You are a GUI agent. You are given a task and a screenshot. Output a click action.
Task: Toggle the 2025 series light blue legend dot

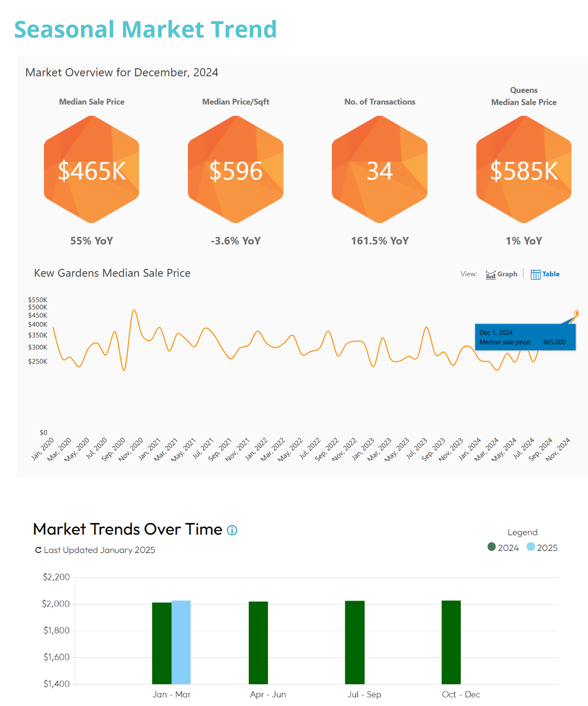pos(531,547)
